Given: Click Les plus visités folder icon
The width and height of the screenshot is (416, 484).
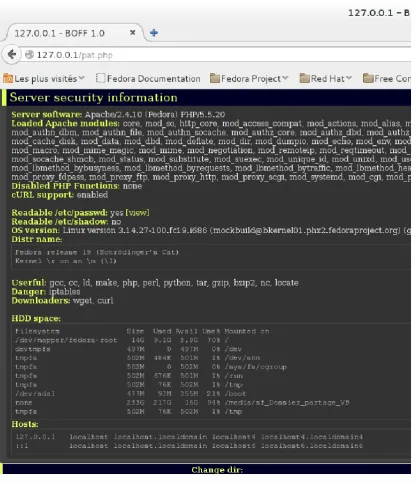Looking at the screenshot, I should coord(8,79).
